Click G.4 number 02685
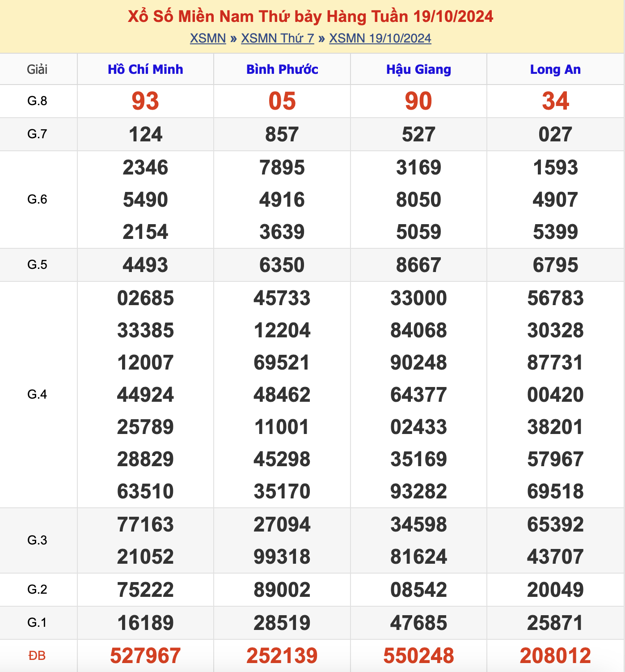The height and width of the screenshot is (672, 625). [x=145, y=298]
